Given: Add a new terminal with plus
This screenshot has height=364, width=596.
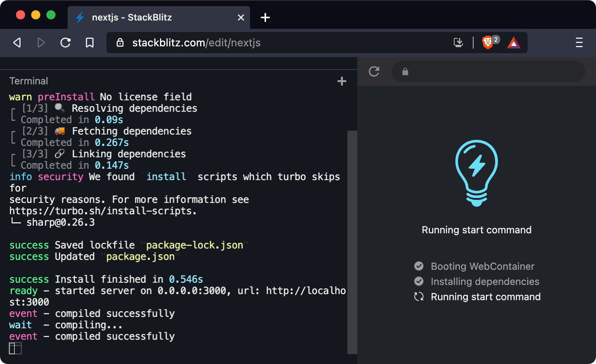Looking at the screenshot, I should [342, 81].
